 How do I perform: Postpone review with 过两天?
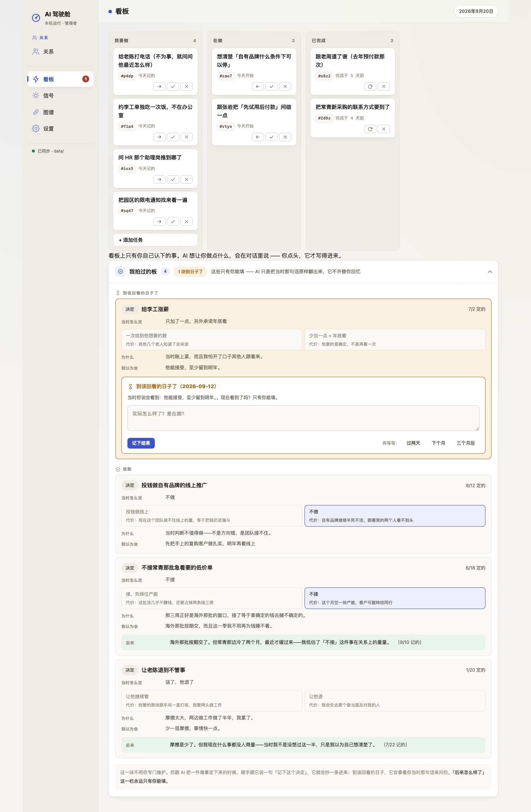click(x=413, y=443)
